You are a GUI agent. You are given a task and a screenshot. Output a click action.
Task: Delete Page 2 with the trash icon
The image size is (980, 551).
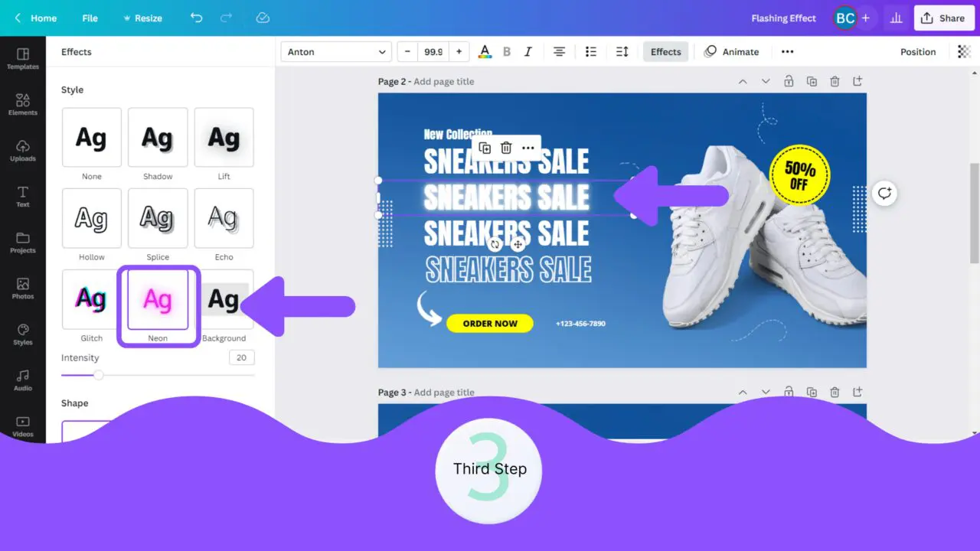[835, 81]
